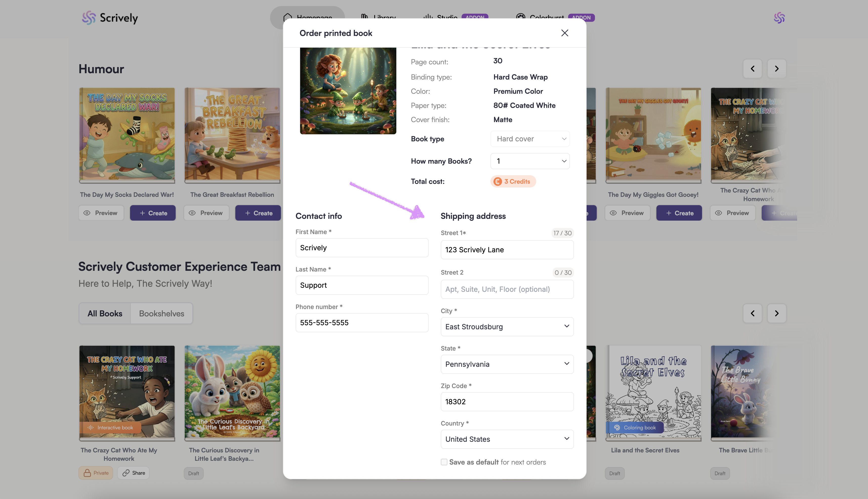
Task: Expand the City dropdown showing East Stroudsburg
Action: click(507, 327)
